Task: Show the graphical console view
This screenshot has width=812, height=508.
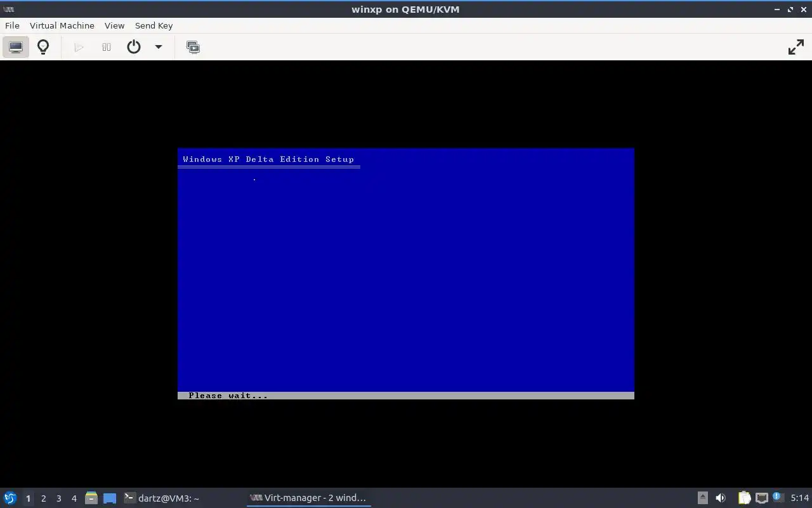Action: coord(16,47)
